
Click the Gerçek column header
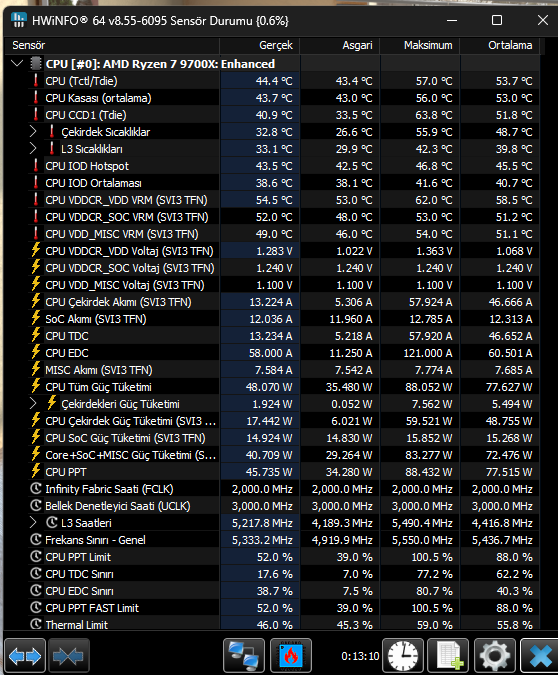click(260, 45)
